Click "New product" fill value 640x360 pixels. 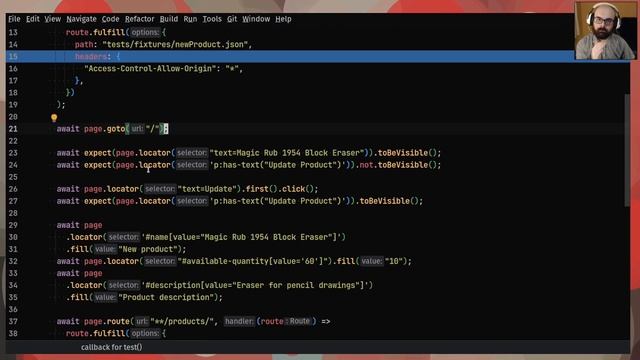[x=148, y=249]
